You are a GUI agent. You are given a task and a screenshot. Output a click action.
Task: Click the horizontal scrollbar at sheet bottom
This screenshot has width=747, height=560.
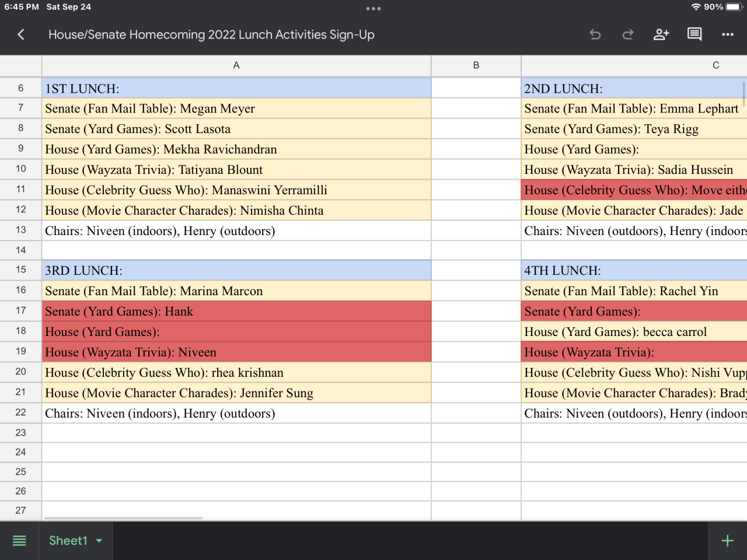coord(123,518)
